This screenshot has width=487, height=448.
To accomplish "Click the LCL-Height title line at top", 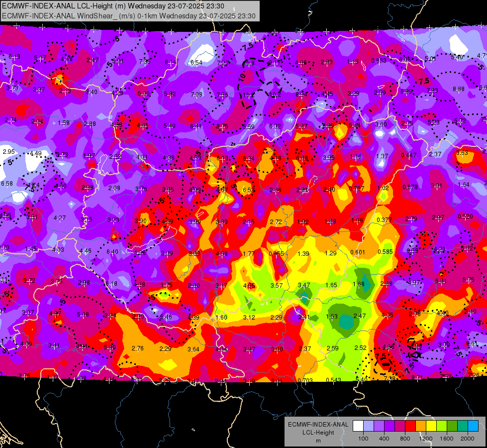I will click(x=113, y=6).
